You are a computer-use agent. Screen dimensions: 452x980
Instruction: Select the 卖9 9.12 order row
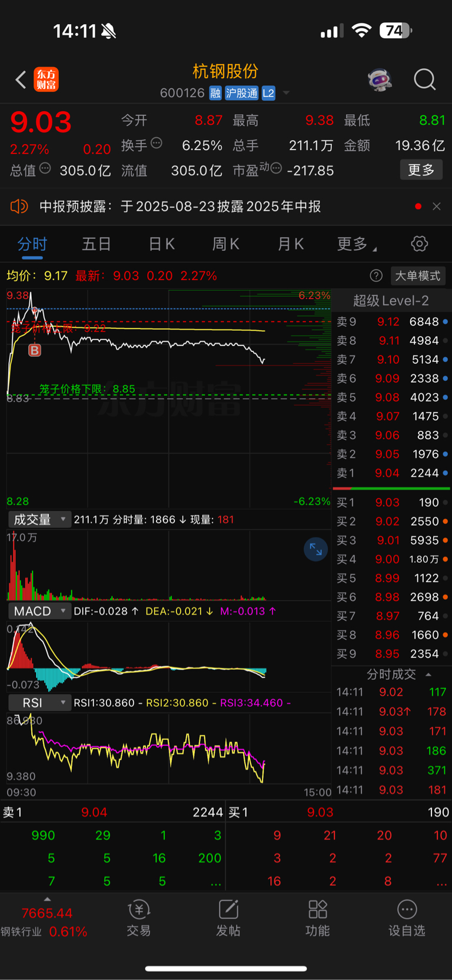[391, 321]
